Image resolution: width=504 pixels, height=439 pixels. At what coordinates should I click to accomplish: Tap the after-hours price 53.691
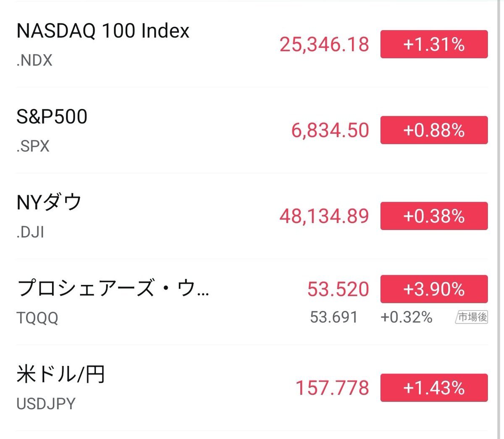click(333, 318)
